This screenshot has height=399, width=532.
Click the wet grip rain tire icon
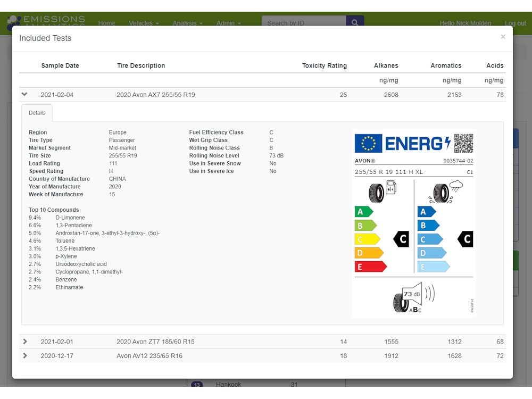[445, 192]
